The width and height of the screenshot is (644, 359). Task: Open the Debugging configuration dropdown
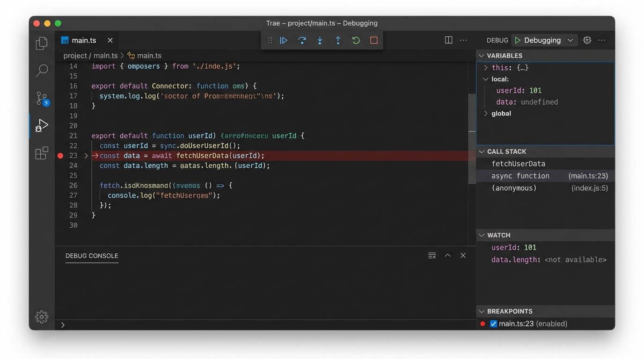[x=571, y=40]
